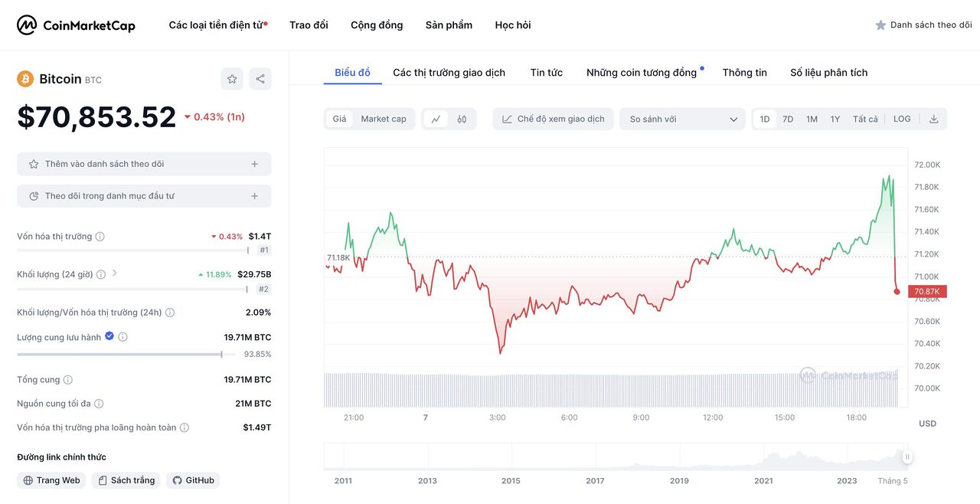Viewport: 980px width, 504px height.
Task: Select the 7D time range
Action: pos(788,119)
